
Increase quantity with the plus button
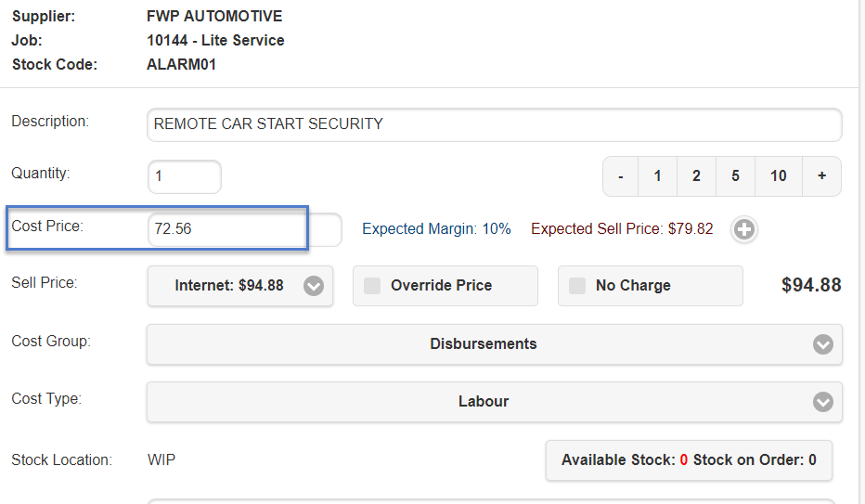[x=821, y=176]
